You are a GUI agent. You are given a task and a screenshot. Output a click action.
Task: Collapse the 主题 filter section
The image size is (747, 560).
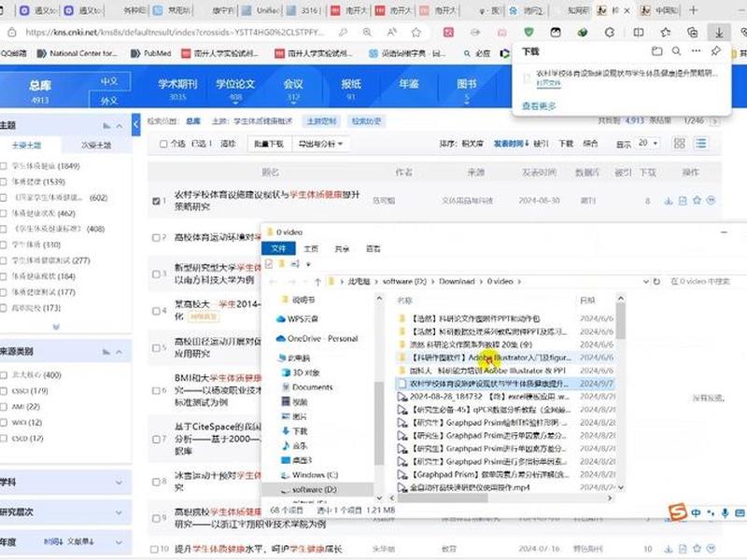click(x=120, y=126)
